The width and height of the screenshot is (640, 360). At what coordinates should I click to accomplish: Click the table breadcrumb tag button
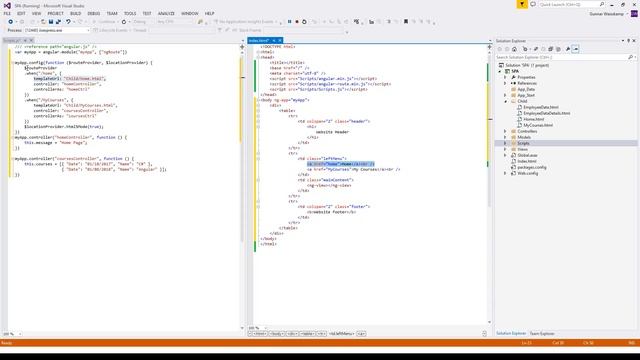pyautogui.click(x=307, y=334)
